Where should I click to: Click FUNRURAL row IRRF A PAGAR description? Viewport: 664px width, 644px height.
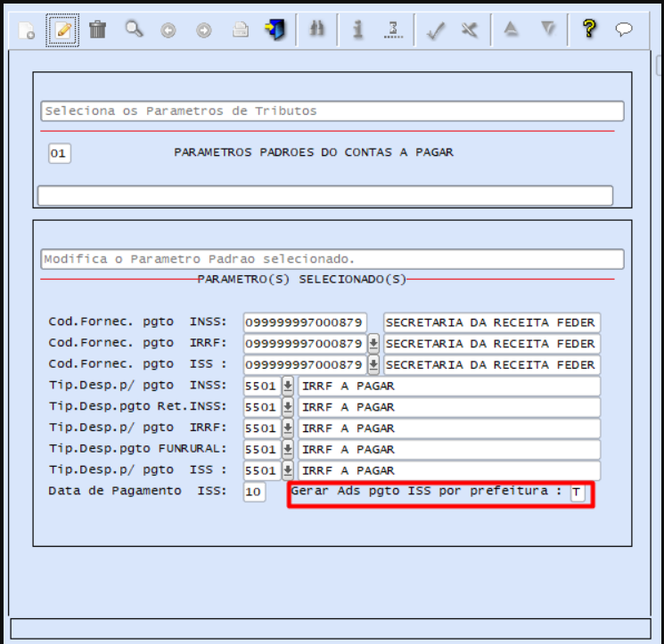click(449, 449)
